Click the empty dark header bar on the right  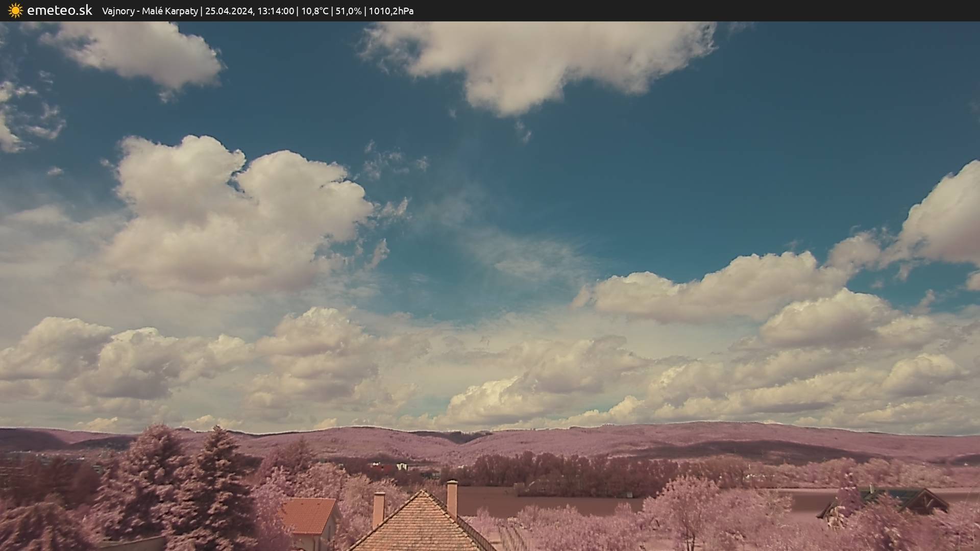point(715,11)
